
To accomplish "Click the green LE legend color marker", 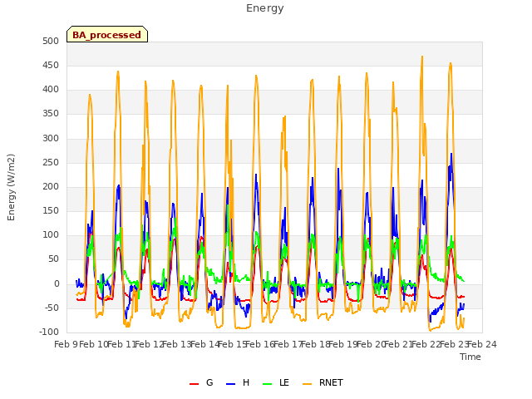I will click(x=268, y=384).
